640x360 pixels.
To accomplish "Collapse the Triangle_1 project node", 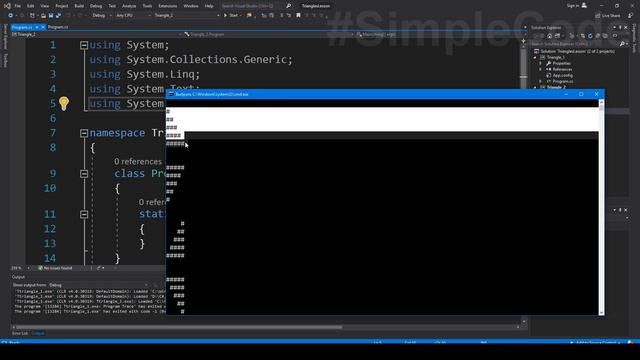I will 535,58.
